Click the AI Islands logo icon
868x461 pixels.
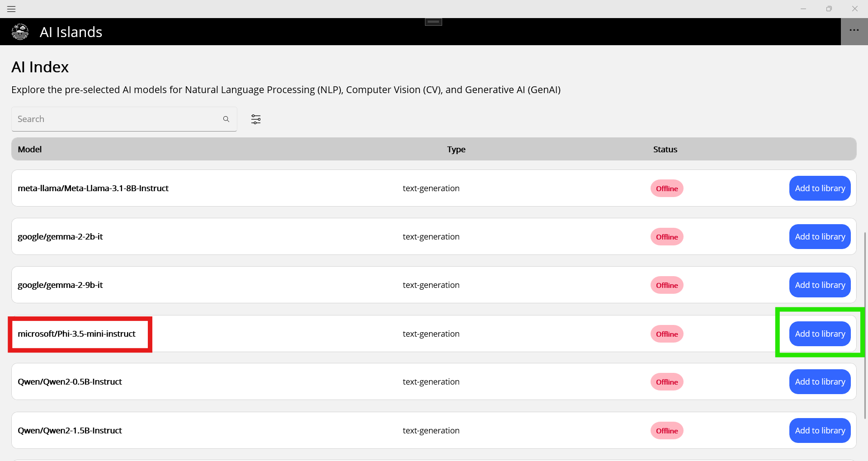[20, 32]
